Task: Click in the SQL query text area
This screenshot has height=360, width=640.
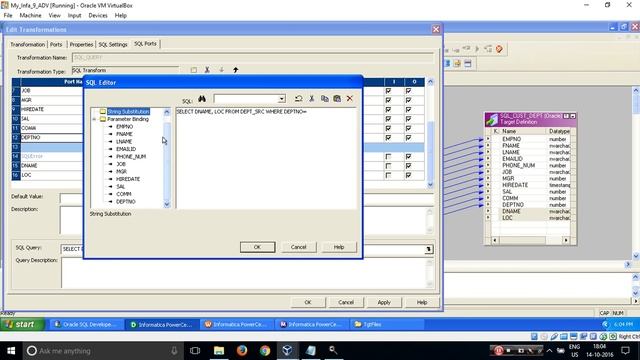Action: pos(267,159)
